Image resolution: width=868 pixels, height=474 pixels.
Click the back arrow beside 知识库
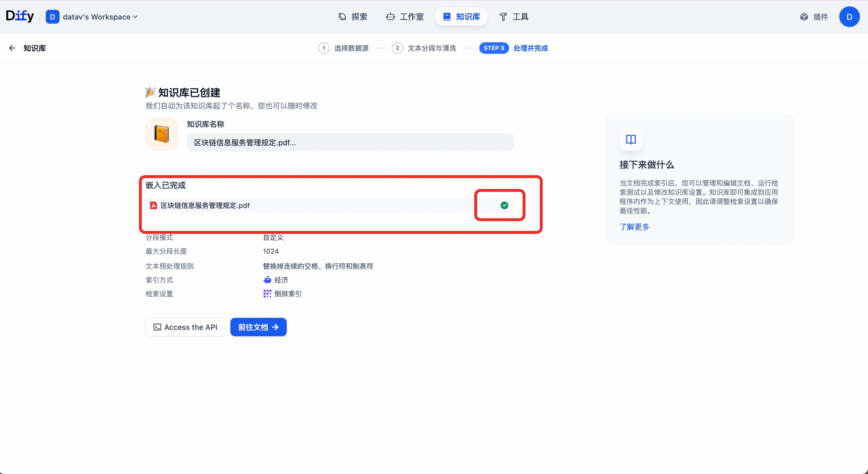(12, 48)
